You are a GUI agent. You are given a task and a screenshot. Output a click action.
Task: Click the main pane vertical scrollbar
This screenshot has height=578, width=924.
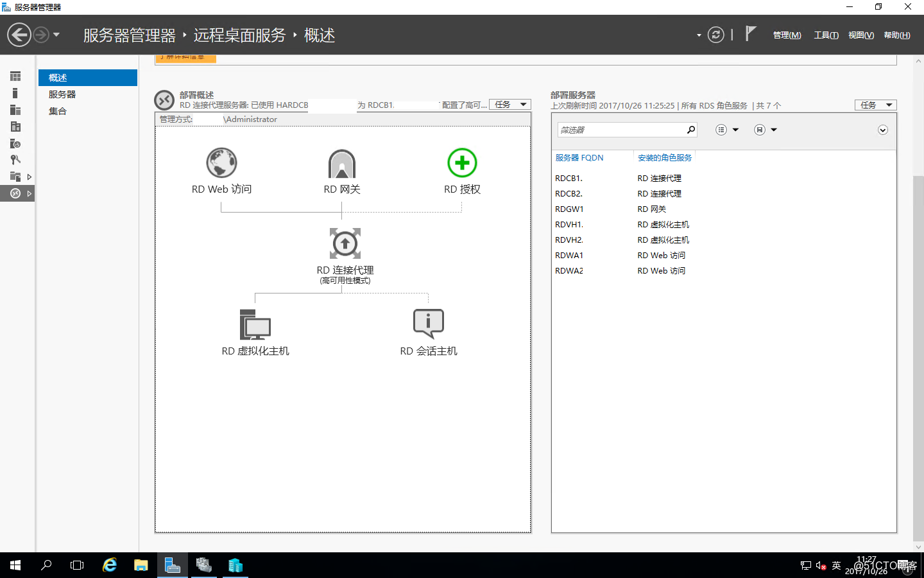(x=918, y=358)
